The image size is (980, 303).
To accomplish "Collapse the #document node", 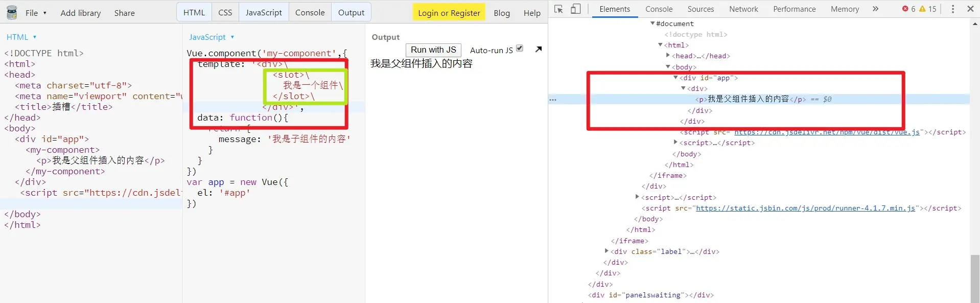I will coord(652,24).
